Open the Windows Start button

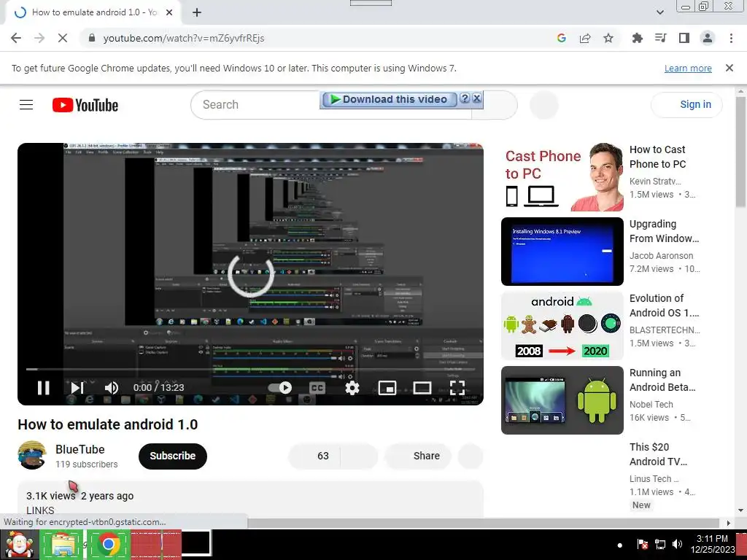(x=18, y=544)
